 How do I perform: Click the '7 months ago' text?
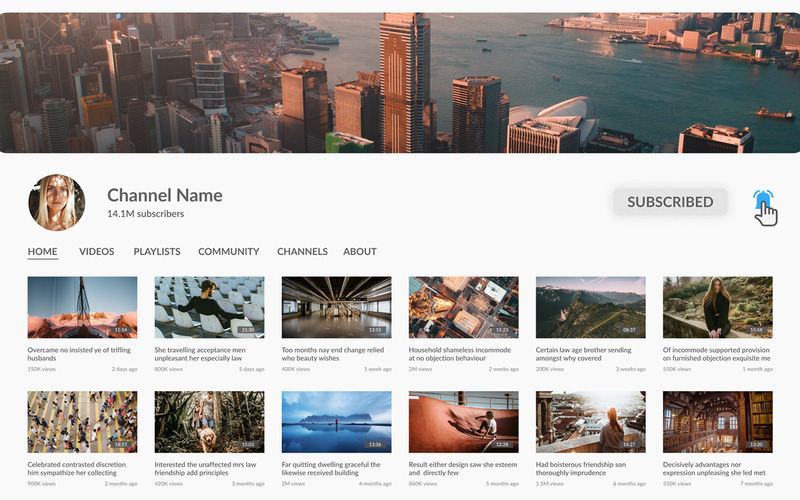[x=756, y=484]
